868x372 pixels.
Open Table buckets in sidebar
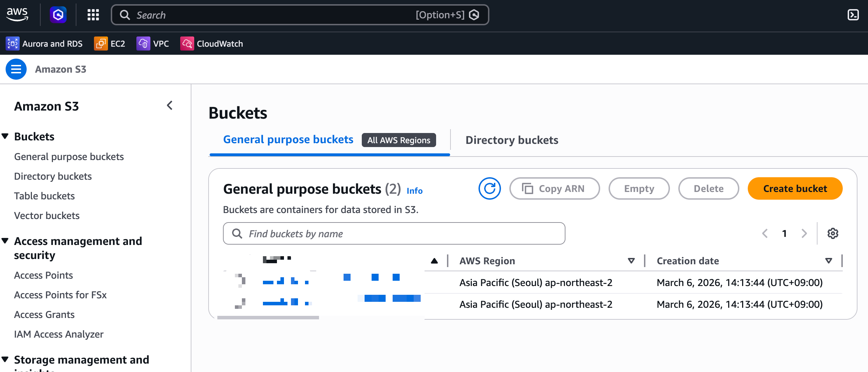tap(45, 196)
